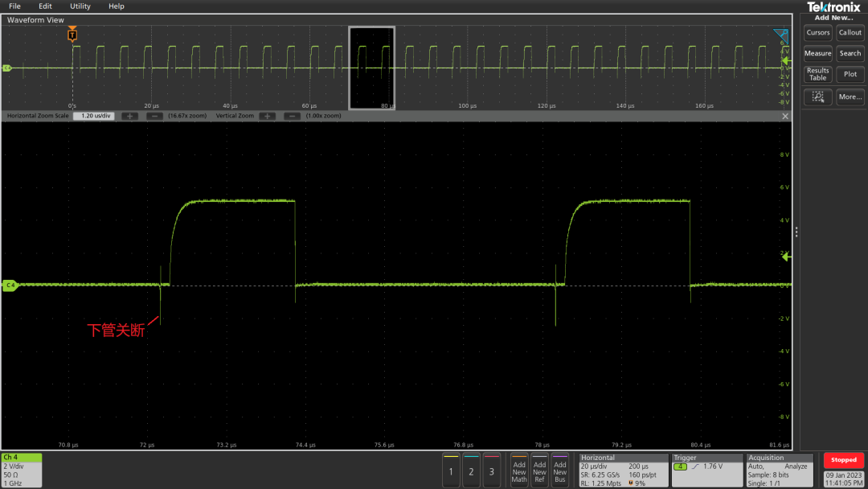Open the Utility menu
The width and height of the screenshot is (868, 489).
click(80, 6)
